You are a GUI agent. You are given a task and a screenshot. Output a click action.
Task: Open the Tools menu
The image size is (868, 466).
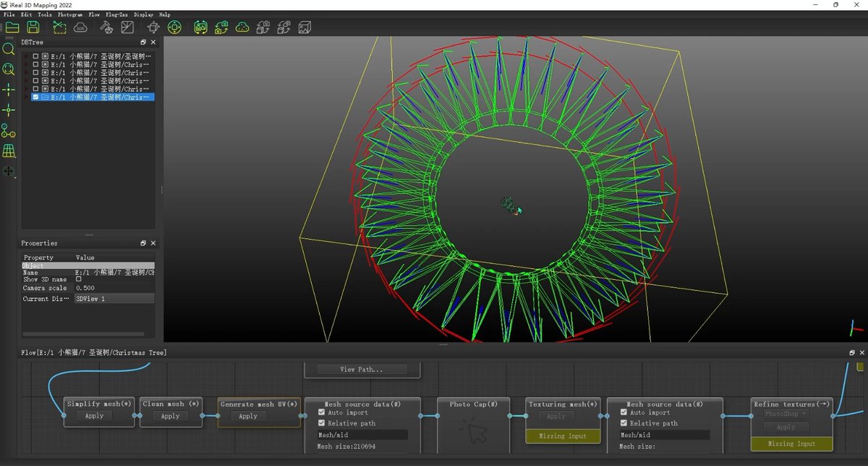[x=45, y=14]
